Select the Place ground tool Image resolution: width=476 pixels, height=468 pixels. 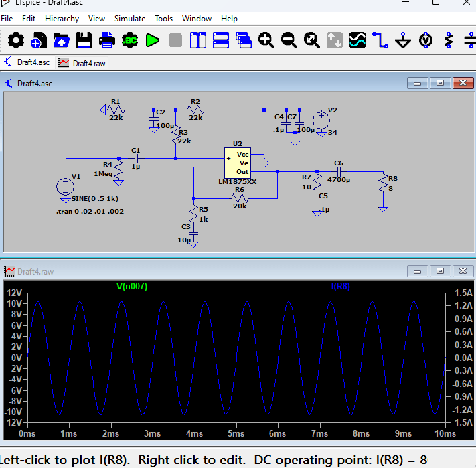click(403, 40)
